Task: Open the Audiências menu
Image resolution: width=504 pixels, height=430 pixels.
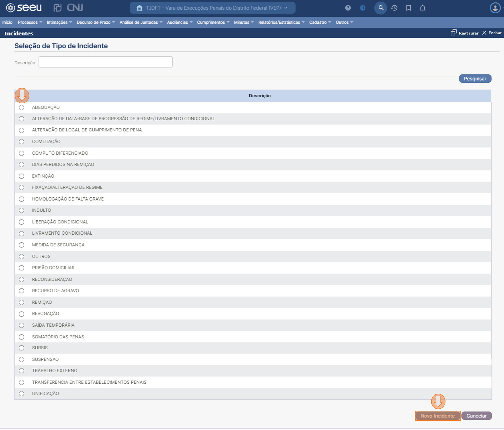Action: [x=180, y=22]
